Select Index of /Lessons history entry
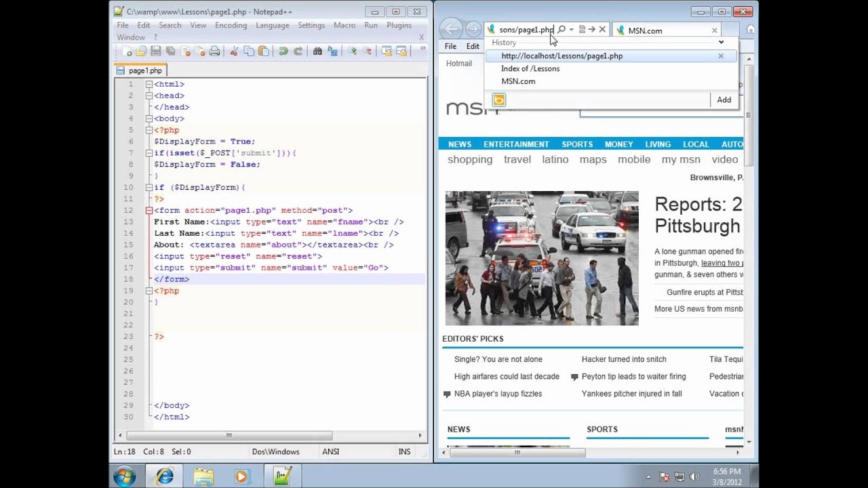This screenshot has width=868, height=488. pos(530,68)
